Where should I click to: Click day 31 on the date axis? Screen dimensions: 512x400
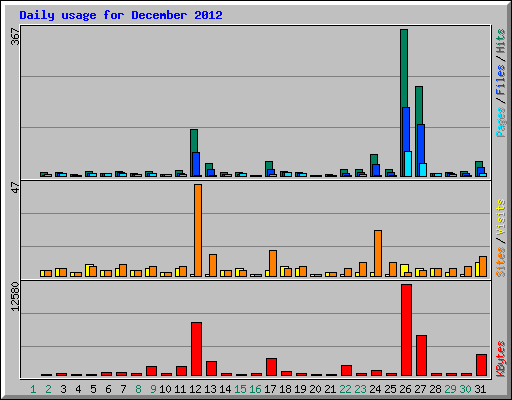tap(480, 389)
